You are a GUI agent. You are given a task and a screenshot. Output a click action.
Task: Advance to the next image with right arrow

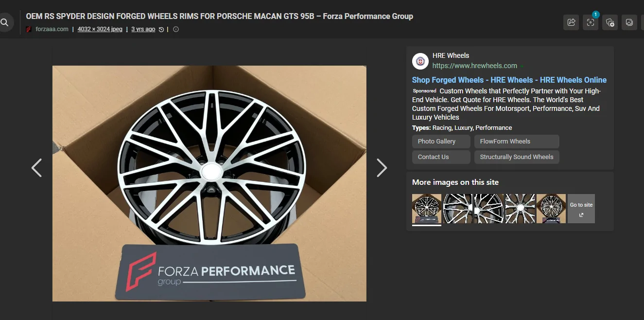click(382, 167)
